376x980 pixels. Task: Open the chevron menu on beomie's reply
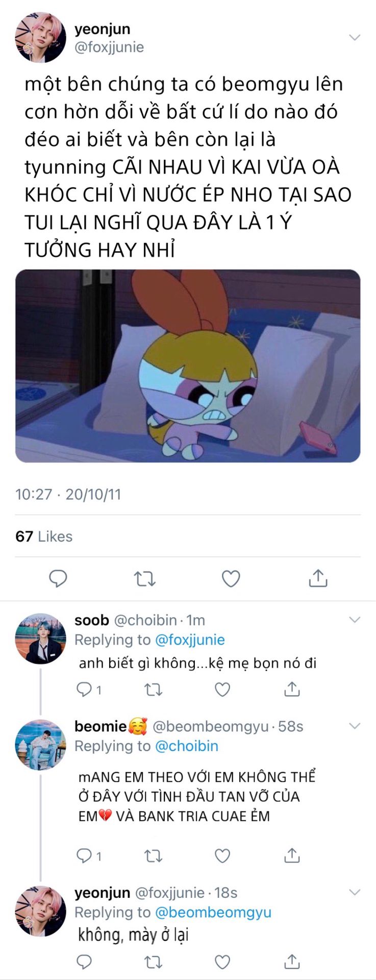tap(354, 726)
